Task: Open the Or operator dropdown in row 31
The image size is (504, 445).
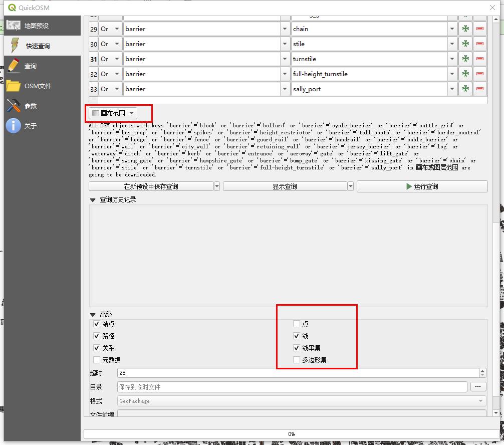Action: point(110,59)
